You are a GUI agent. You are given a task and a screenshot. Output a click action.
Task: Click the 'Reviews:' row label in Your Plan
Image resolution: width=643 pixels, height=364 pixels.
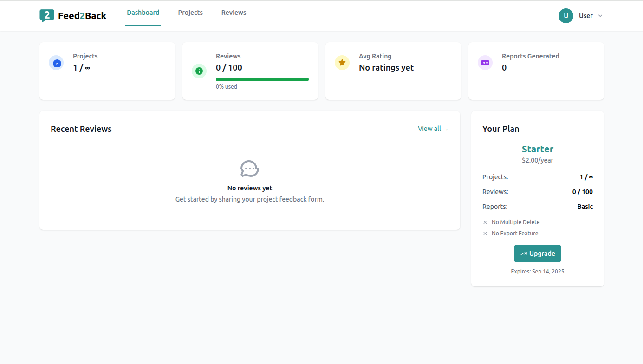(495, 192)
